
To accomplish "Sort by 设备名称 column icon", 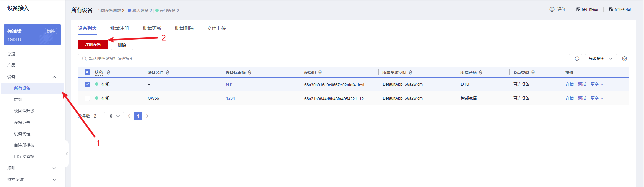I will [x=167, y=73].
